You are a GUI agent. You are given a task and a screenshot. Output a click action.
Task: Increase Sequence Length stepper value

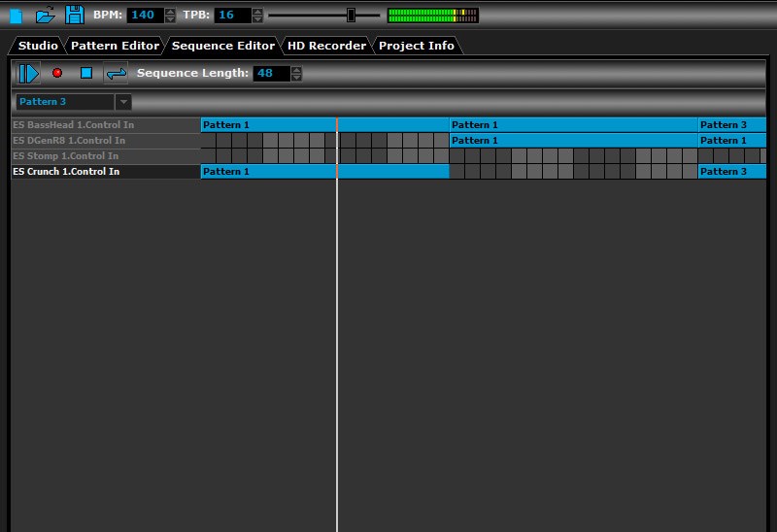(296, 70)
